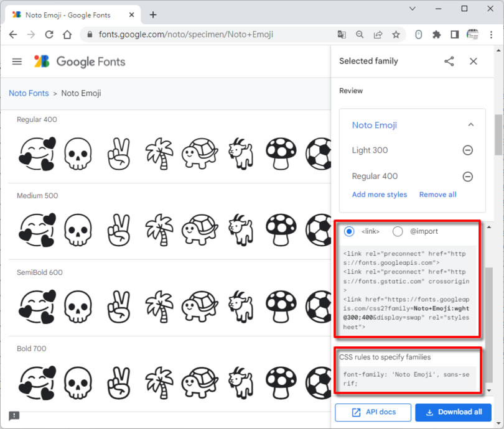Click the Regular 400 label in selected family
Viewport: 504px width, 429px height.
click(375, 177)
